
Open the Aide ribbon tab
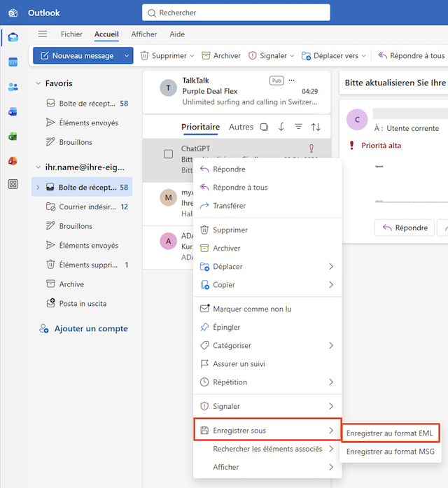(x=177, y=34)
